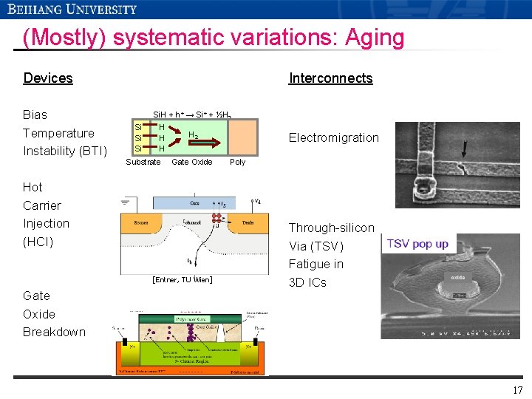The width and height of the screenshot is (532, 399).
Task: Click the slide page number 17
Action: click(518, 390)
